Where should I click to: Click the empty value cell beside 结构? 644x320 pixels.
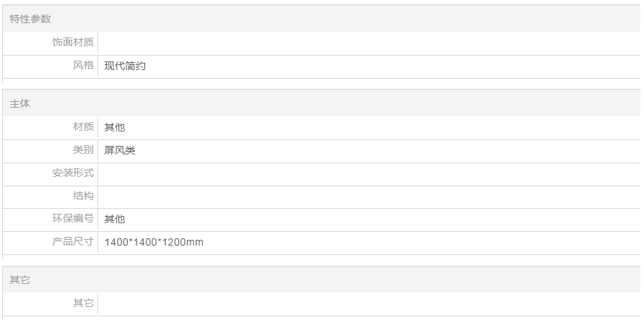pos(368,196)
